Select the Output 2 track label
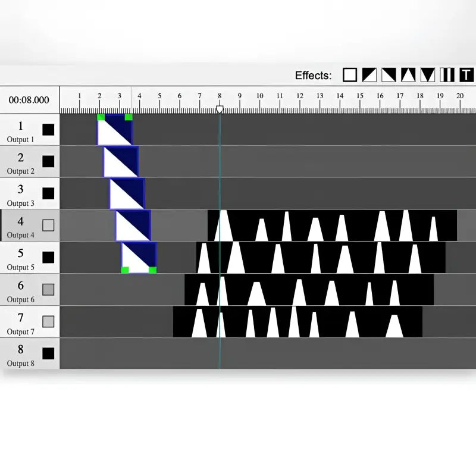This screenshot has width=476, height=476. [21, 162]
